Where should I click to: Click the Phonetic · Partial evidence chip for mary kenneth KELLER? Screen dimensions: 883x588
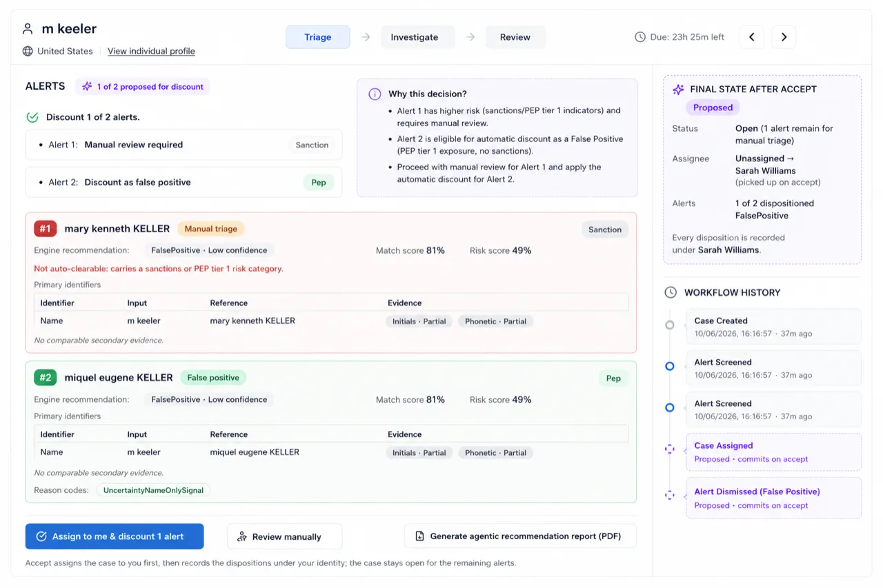click(x=495, y=321)
